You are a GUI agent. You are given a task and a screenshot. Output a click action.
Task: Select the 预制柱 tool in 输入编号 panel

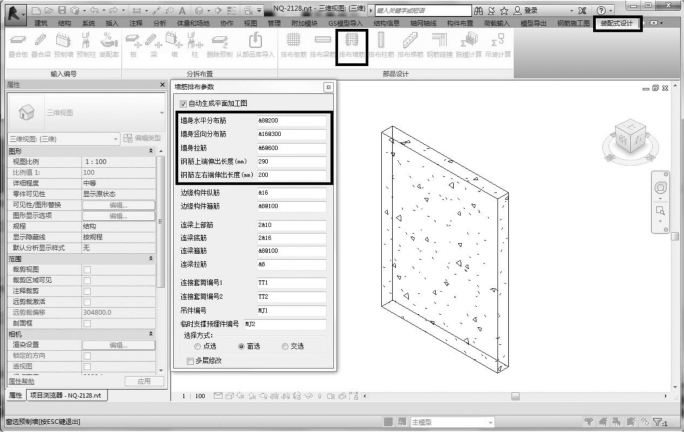[86, 45]
